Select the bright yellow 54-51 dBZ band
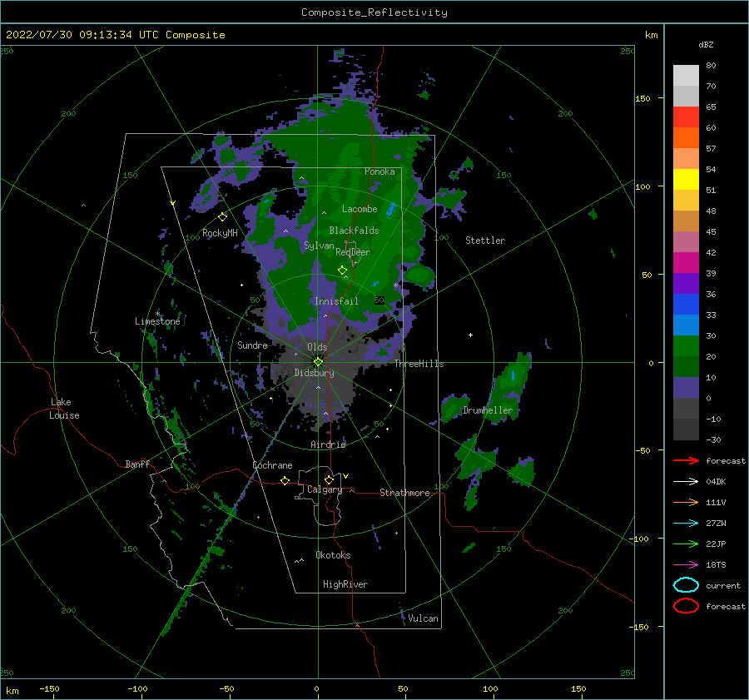 coord(686,179)
